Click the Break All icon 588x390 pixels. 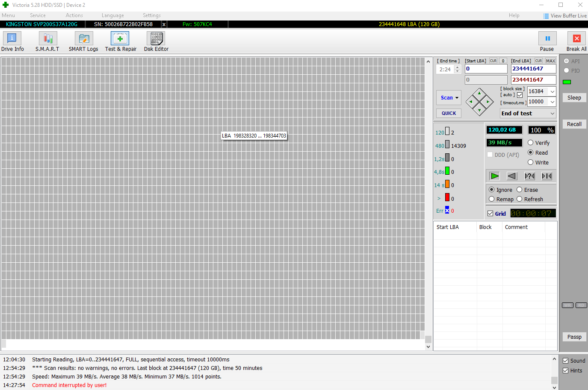coord(576,39)
